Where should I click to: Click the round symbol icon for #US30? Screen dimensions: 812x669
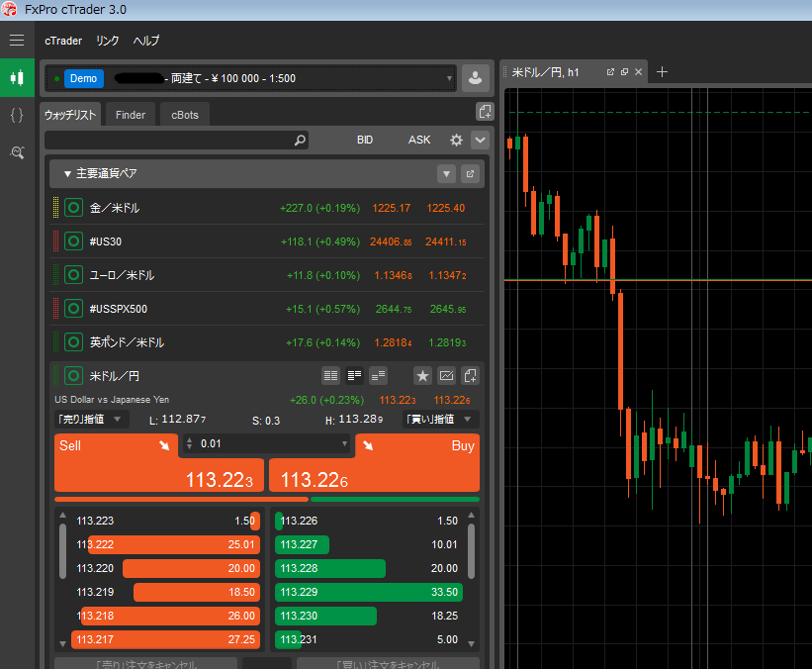[73, 241]
